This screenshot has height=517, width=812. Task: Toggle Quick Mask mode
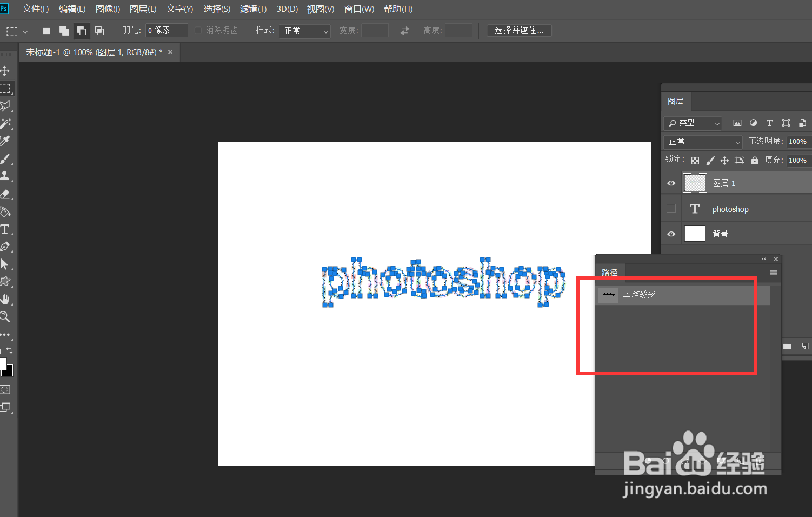point(5,389)
